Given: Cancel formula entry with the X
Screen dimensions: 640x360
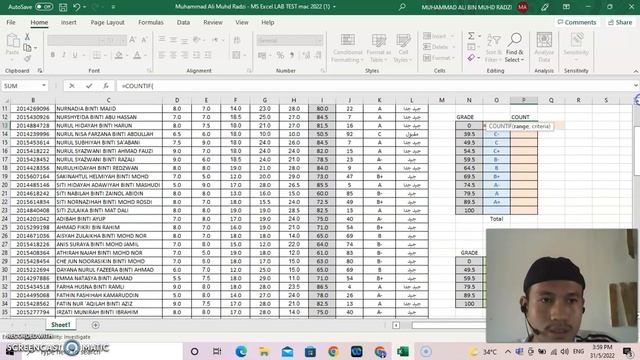Looking at the screenshot, I should tap(72, 86).
